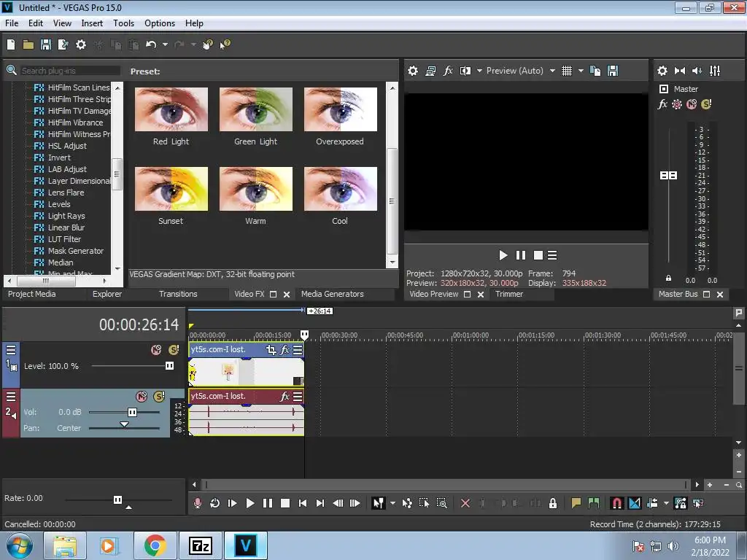Switch to the Transitions tab
Screen dimensions: 747x560
click(x=178, y=295)
